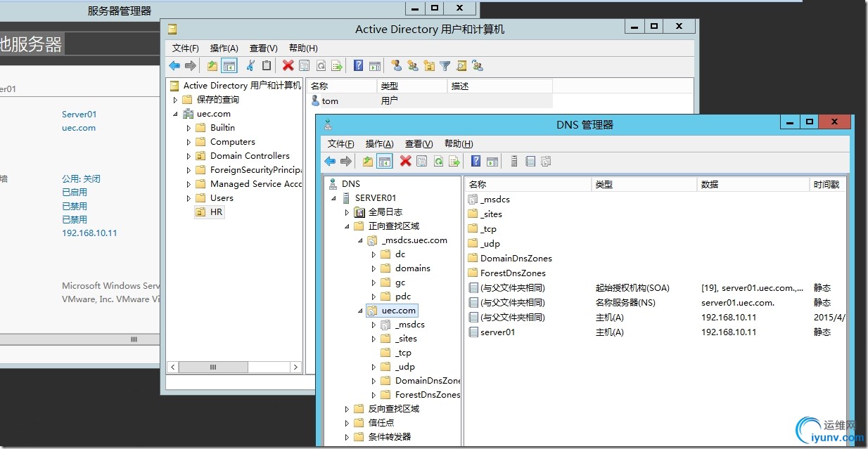868x449 pixels.
Task: Collapse 正向查找区域 node in DNS tree
Action: tap(347, 226)
